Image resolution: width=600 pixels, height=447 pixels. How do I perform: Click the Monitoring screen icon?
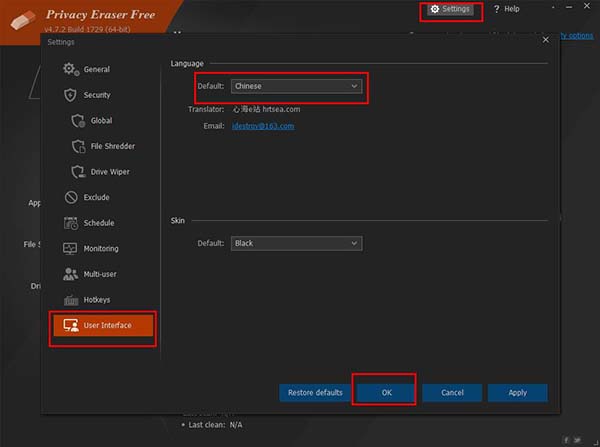click(70, 249)
